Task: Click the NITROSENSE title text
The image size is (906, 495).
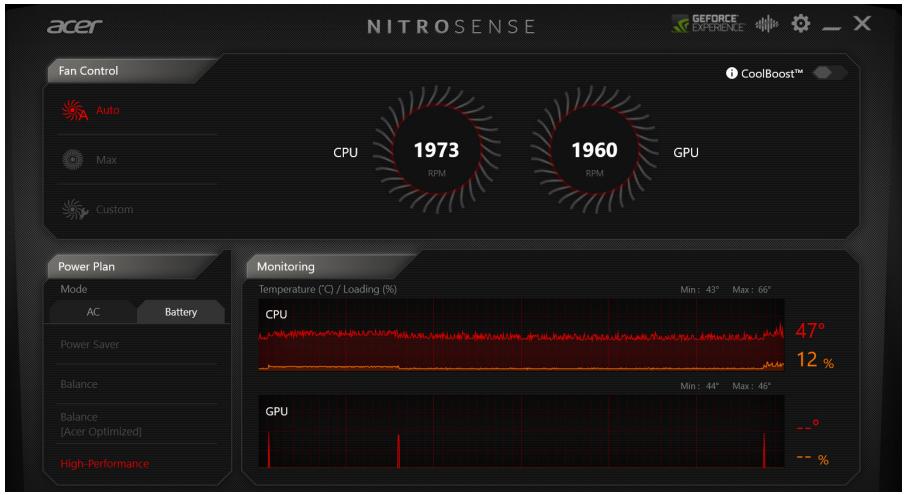Action: click(451, 27)
